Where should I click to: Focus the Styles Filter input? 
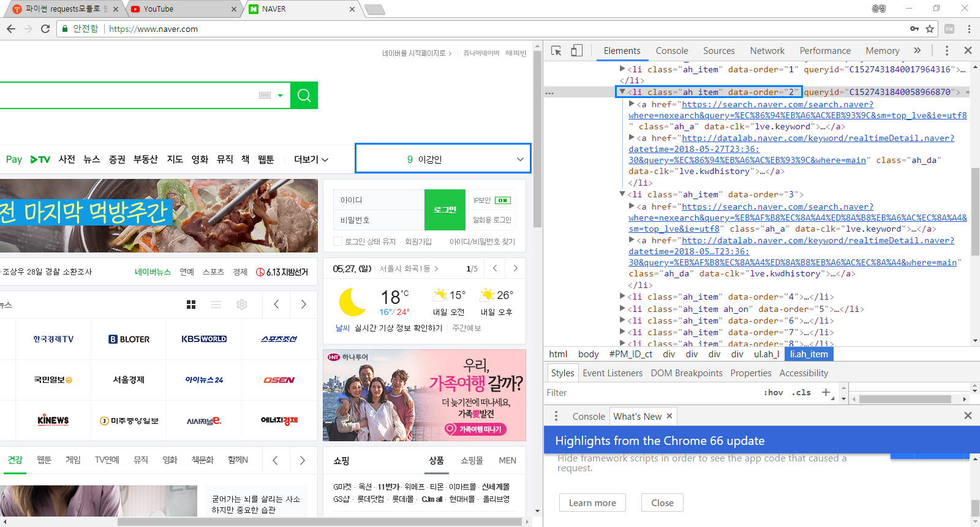(652, 392)
